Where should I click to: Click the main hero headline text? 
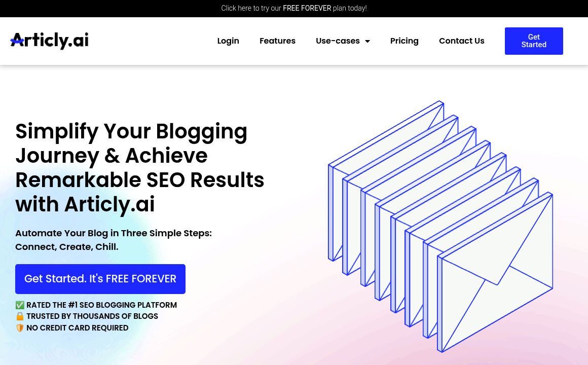(x=139, y=167)
